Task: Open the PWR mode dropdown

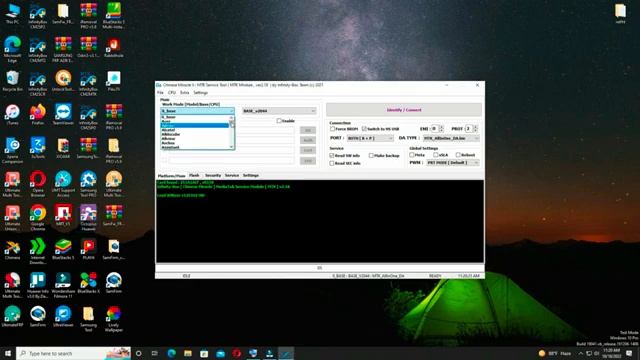Action: point(452,162)
